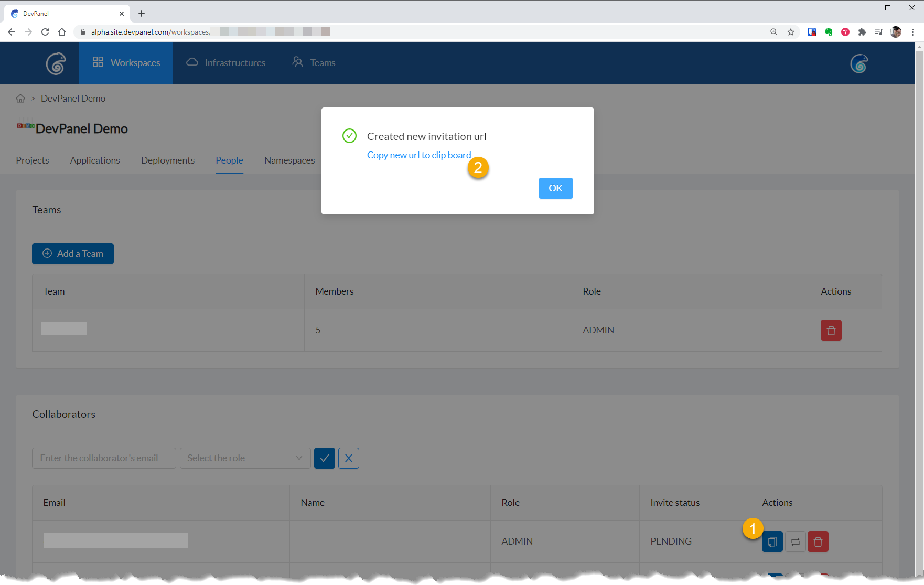
Task: Bookmark this page with star icon
Action: pos(790,32)
